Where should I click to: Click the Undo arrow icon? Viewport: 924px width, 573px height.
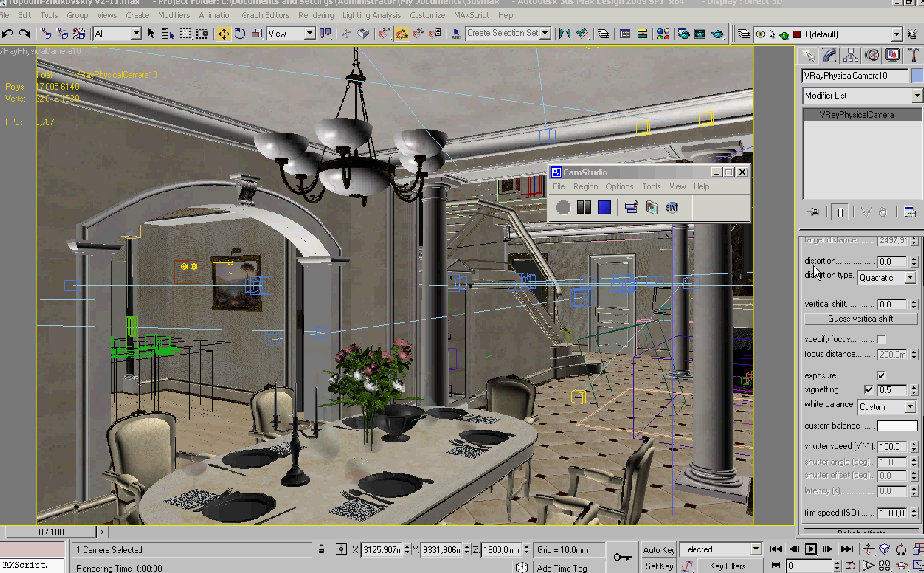[x=8, y=34]
